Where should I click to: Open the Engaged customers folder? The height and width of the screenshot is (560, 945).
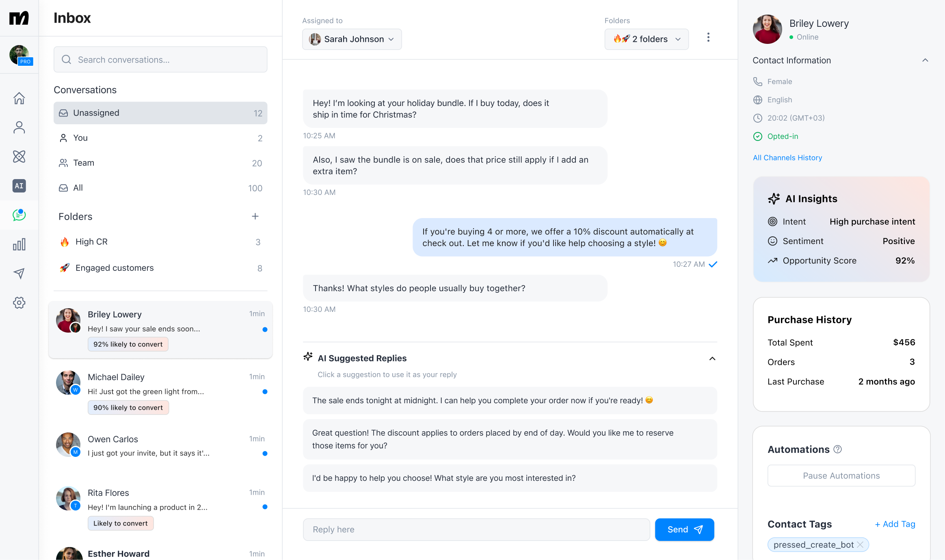pos(115,268)
